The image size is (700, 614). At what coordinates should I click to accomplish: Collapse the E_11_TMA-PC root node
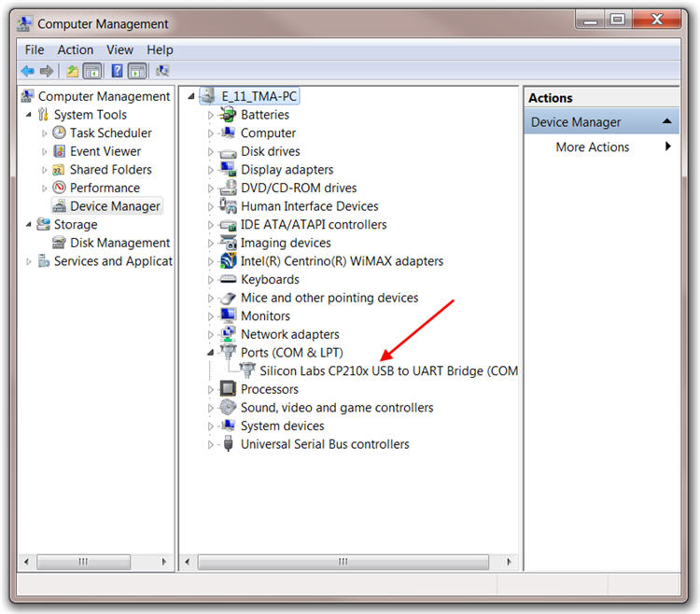pyautogui.click(x=191, y=96)
